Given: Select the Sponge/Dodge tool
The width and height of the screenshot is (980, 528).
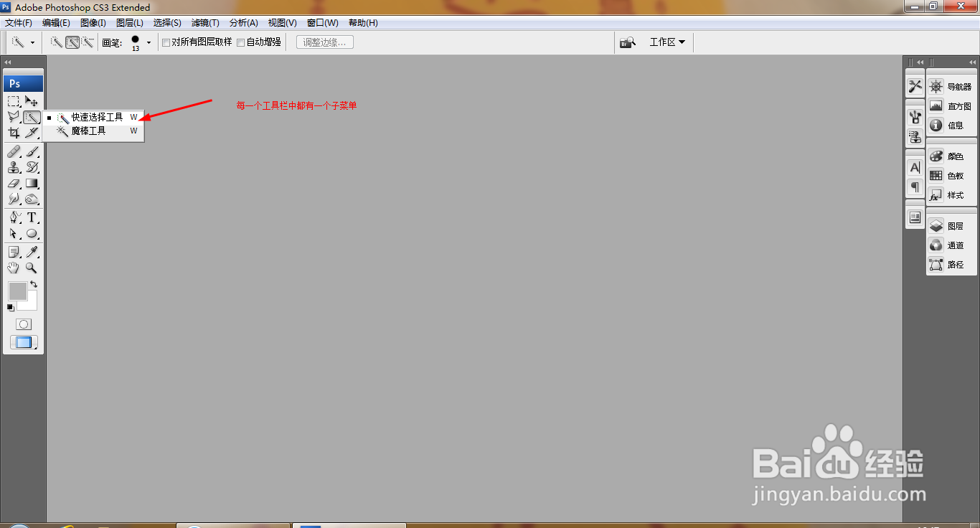Looking at the screenshot, I should (32, 199).
